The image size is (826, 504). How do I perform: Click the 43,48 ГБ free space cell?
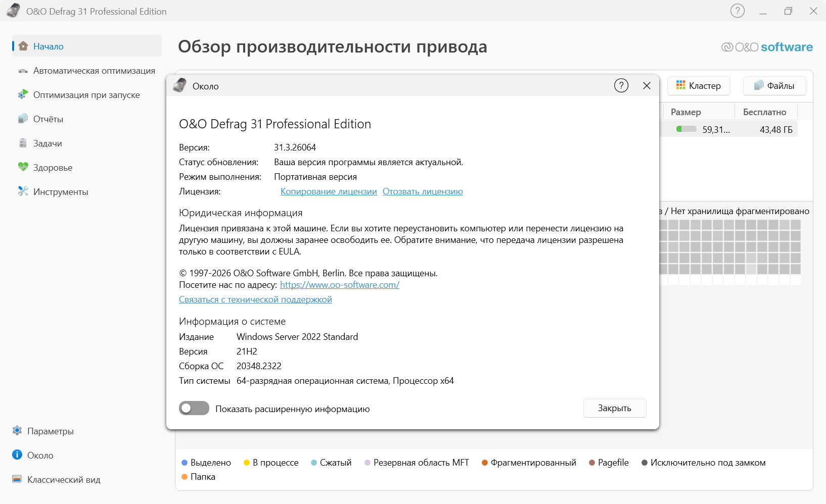point(776,130)
